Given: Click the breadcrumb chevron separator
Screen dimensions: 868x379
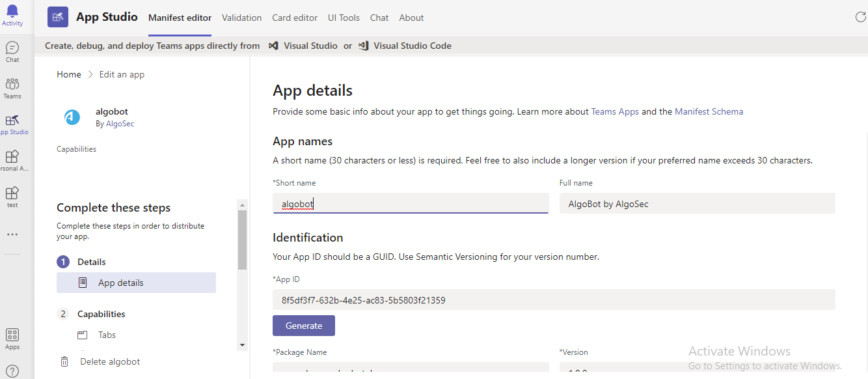Looking at the screenshot, I should 90,74.
